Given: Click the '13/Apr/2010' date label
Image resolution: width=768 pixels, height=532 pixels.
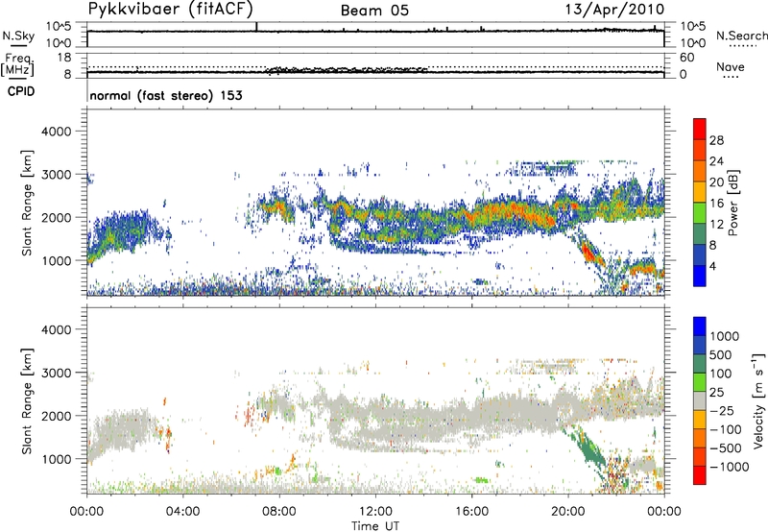Looking at the screenshot, I should click(x=614, y=10).
